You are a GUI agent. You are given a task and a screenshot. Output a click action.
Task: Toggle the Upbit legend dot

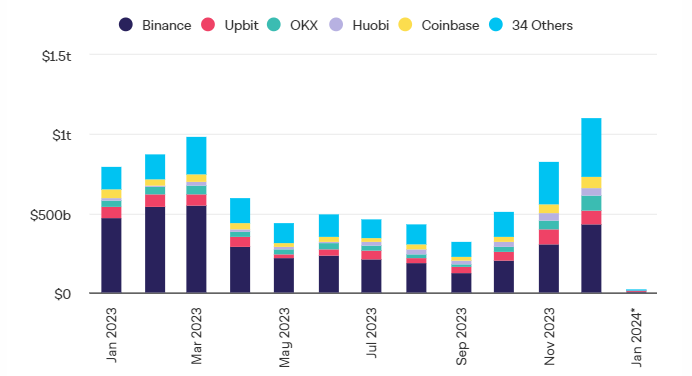click(208, 25)
